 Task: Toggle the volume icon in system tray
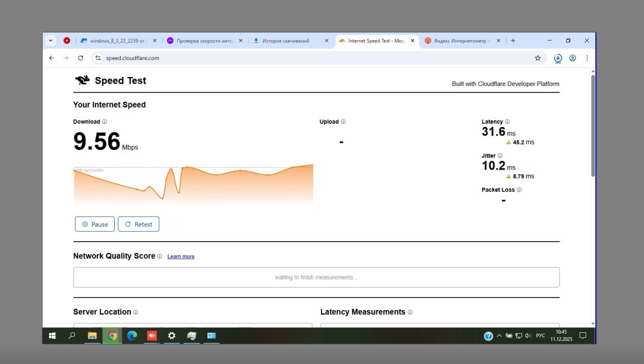pyautogui.click(x=528, y=336)
